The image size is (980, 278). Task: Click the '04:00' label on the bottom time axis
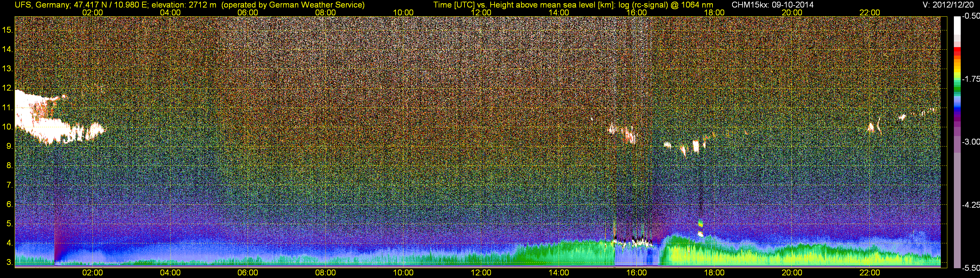170,273
